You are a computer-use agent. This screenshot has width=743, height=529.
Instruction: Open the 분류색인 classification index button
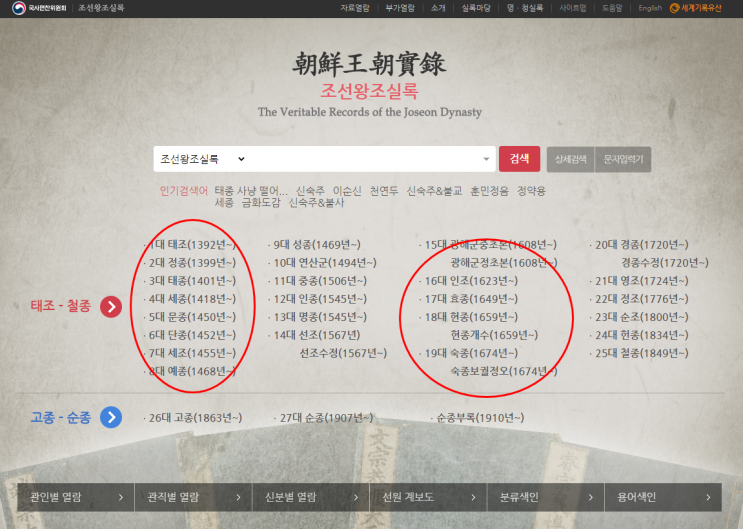click(x=546, y=497)
